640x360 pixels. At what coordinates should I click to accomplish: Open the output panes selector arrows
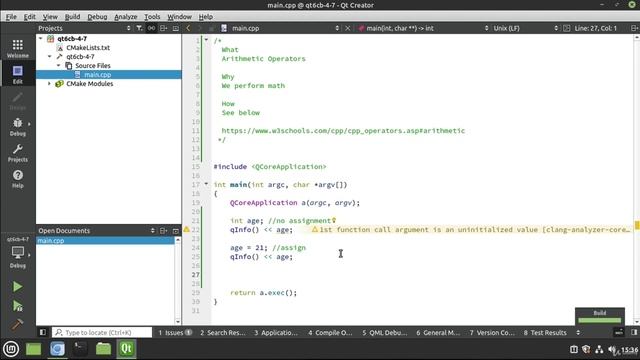[578, 332]
